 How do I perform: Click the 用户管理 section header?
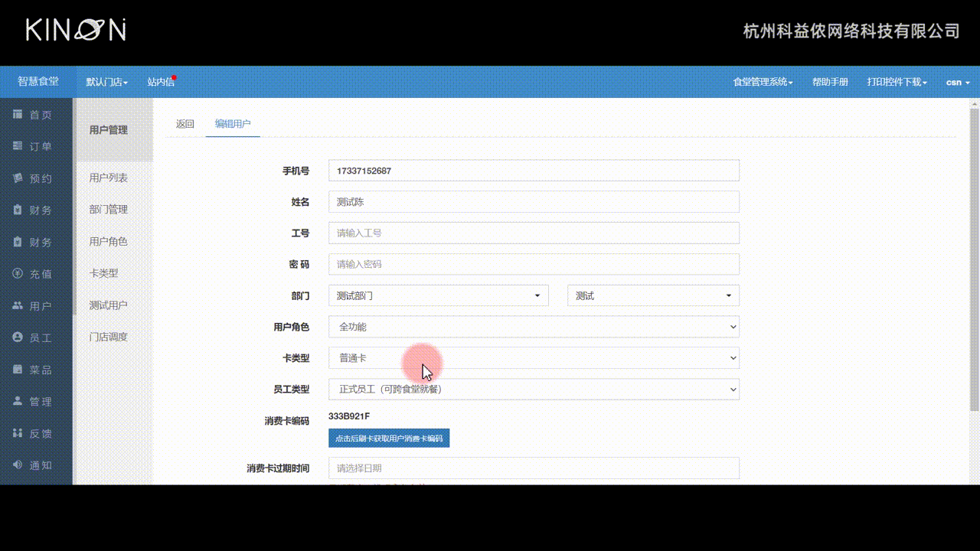tap(109, 130)
